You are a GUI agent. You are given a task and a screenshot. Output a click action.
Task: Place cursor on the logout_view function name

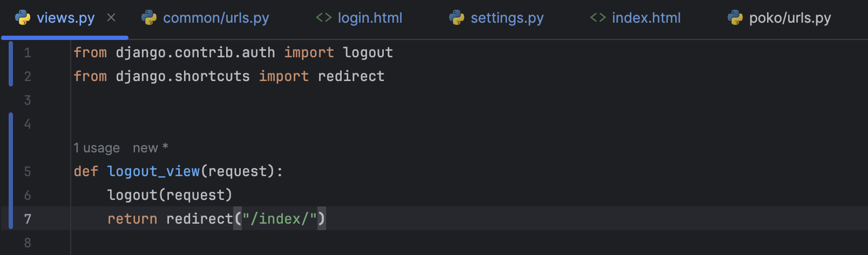click(153, 171)
